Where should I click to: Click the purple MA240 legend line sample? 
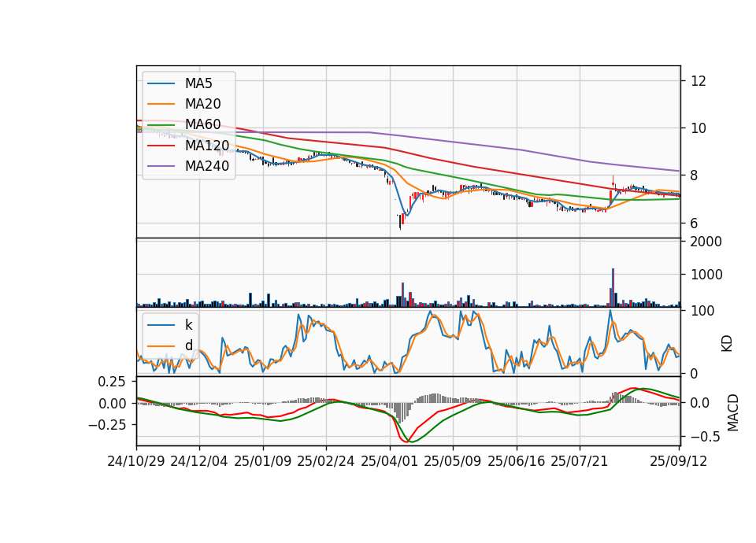[161, 166]
